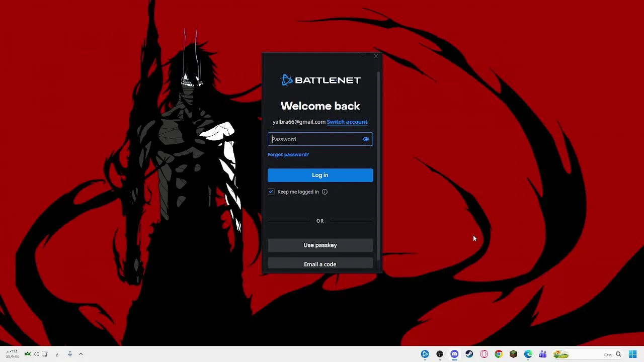The width and height of the screenshot is (644, 362).
Task: Click the Battle.net login window scrollbar
Action: tap(378, 166)
